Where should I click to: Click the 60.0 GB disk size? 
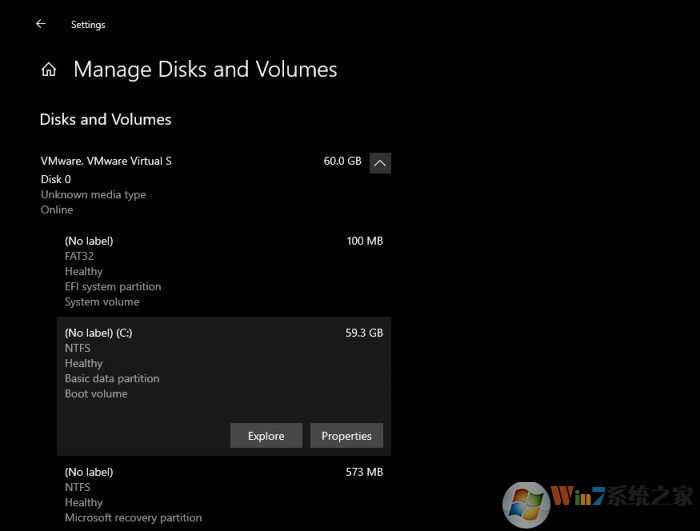342,161
